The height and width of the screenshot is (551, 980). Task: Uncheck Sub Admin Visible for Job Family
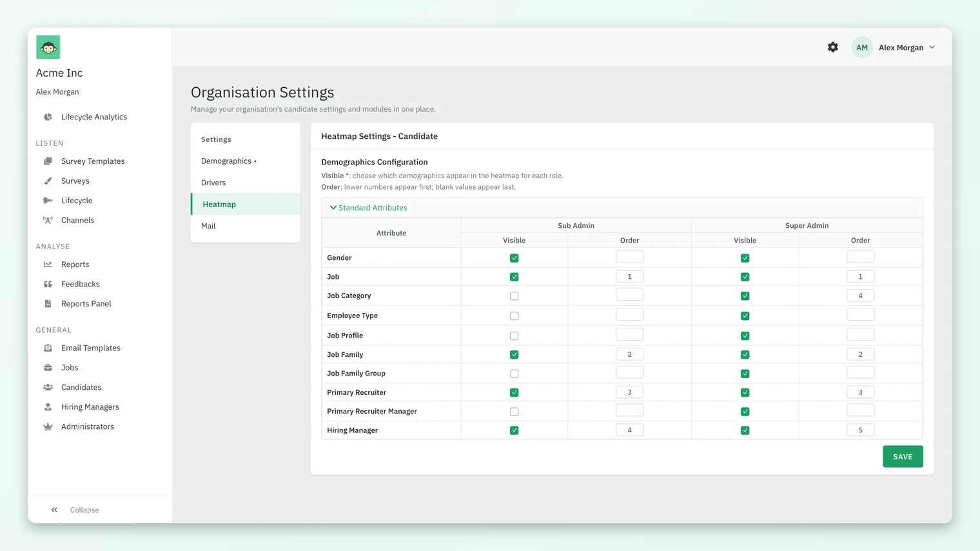tap(514, 355)
